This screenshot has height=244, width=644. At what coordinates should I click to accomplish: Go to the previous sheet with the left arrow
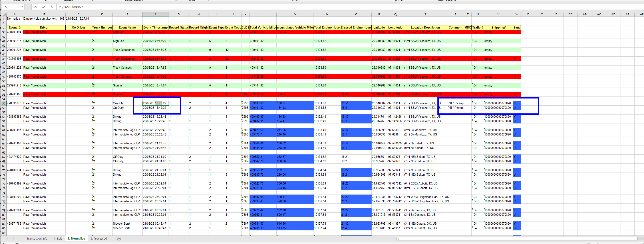click(x=8, y=238)
